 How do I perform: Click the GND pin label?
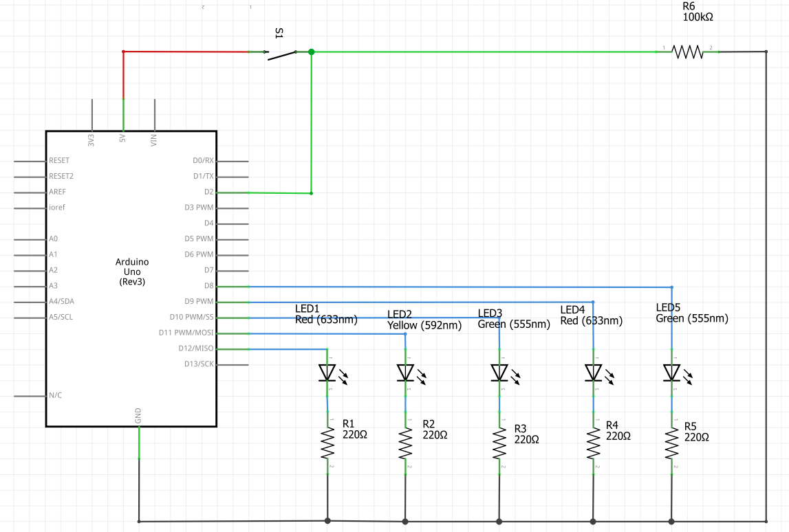pyautogui.click(x=138, y=415)
